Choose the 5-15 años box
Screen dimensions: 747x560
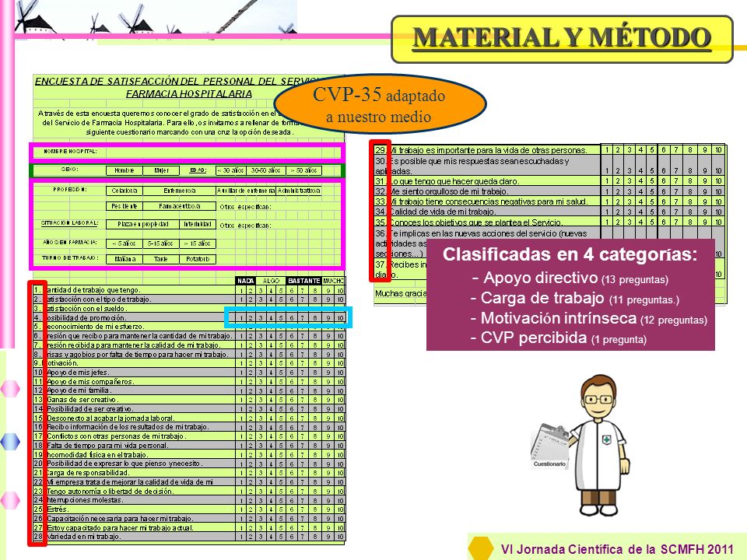point(160,243)
